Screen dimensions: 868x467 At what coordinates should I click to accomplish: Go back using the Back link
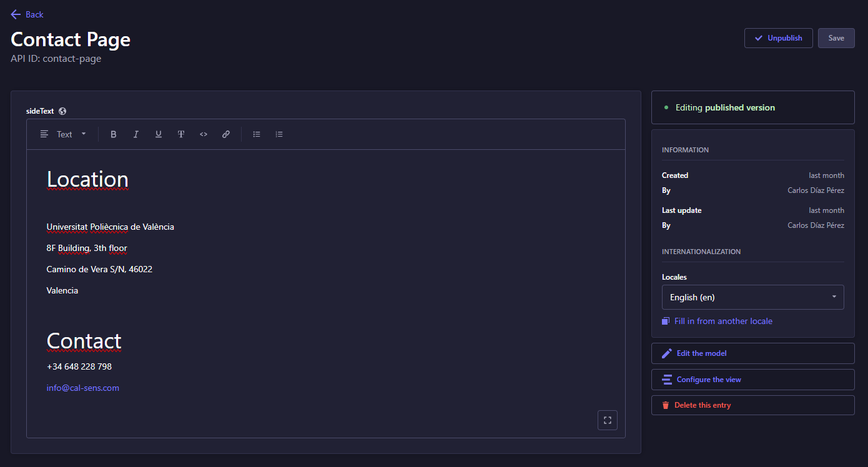coord(27,14)
